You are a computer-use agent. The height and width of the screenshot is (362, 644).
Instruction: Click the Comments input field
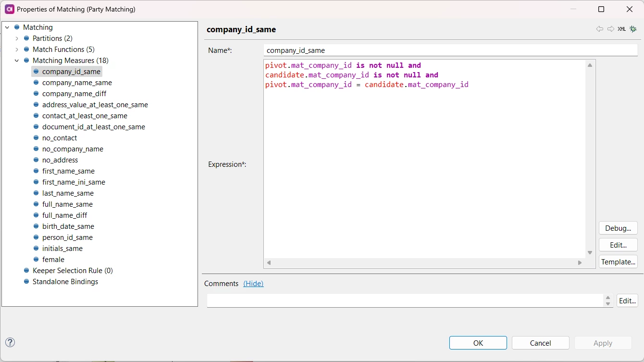click(x=405, y=300)
